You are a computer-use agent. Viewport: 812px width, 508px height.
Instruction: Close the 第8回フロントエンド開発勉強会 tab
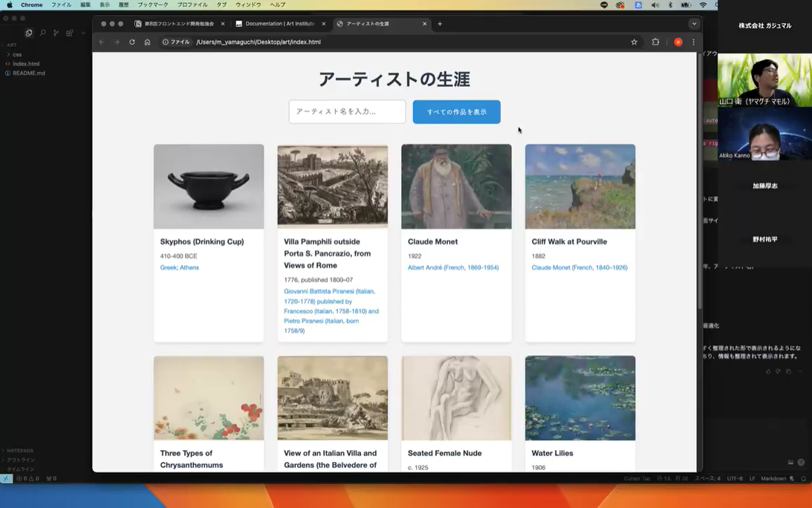pos(223,24)
